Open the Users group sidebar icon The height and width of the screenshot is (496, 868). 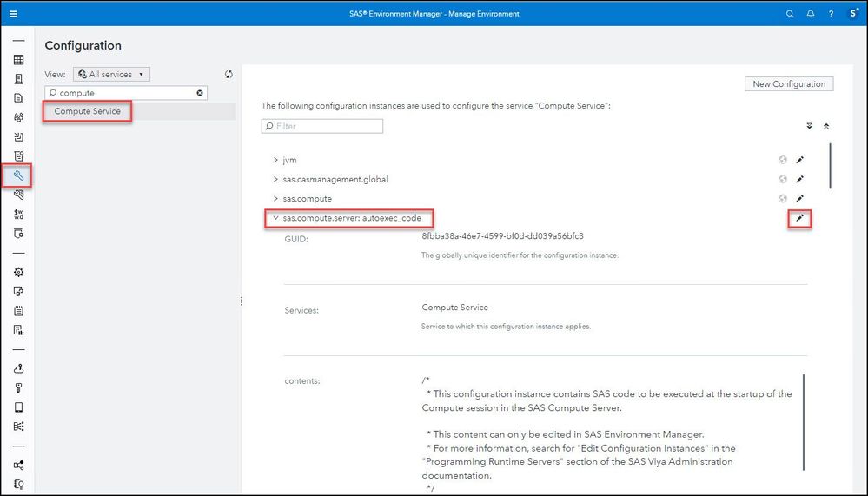pyautogui.click(x=18, y=117)
